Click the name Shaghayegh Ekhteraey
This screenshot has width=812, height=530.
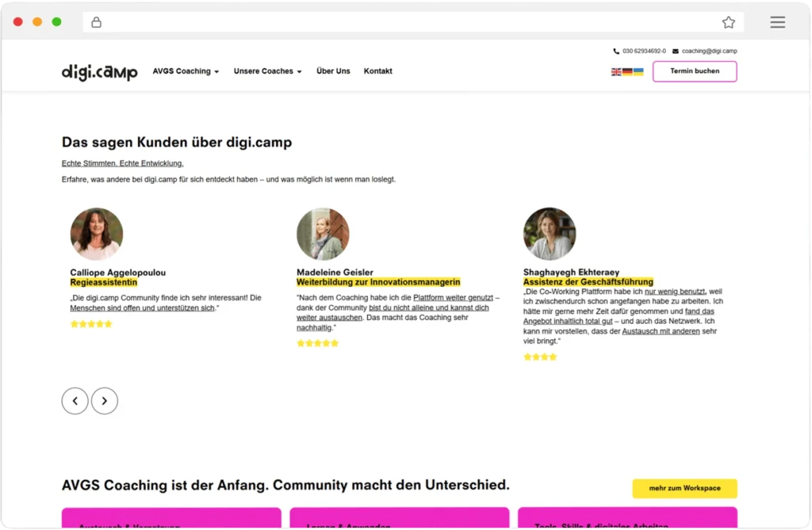(x=571, y=273)
